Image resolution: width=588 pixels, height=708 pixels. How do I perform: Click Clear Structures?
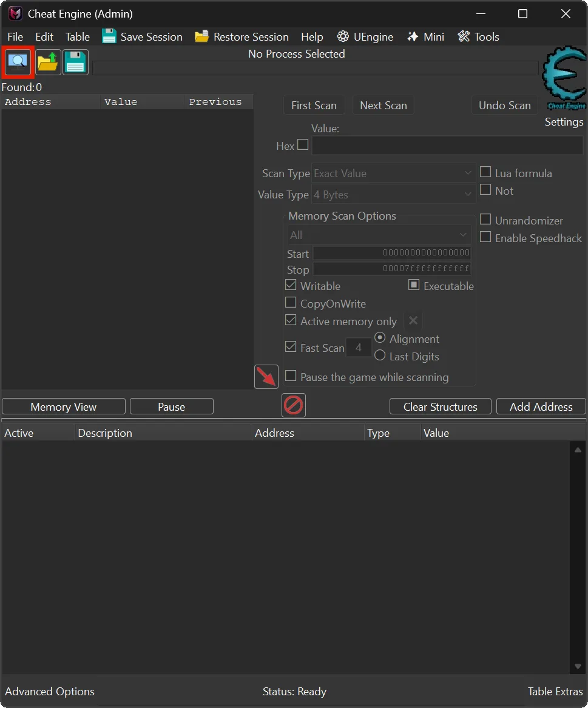pyautogui.click(x=441, y=407)
